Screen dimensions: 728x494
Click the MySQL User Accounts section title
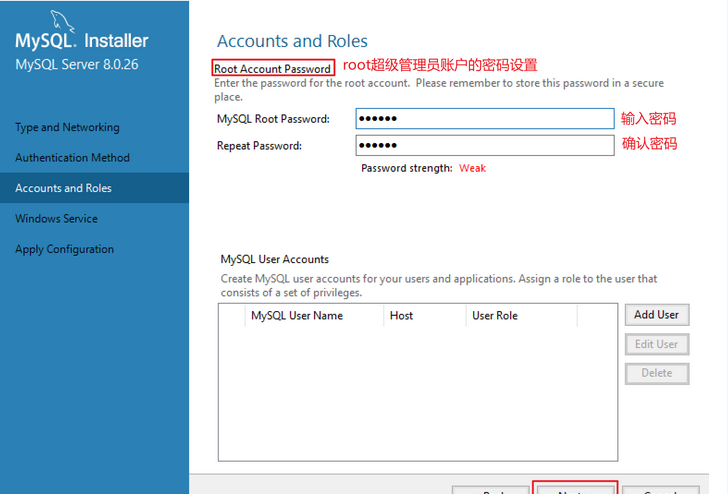pyautogui.click(x=274, y=259)
